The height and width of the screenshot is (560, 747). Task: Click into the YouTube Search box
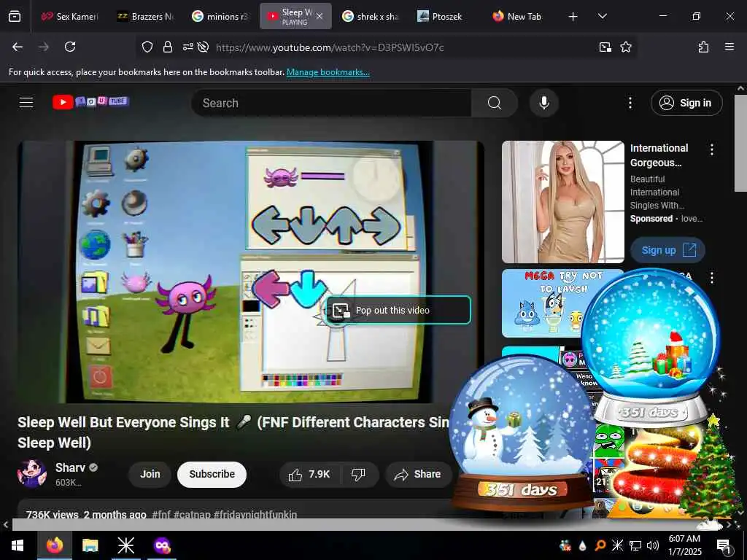pyautogui.click(x=331, y=103)
